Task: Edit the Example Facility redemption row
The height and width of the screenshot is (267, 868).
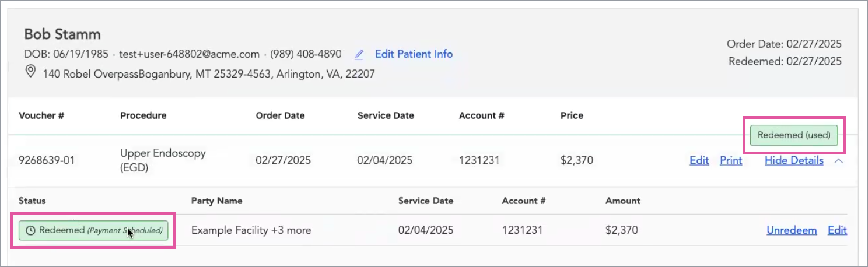Action: coord(837,230)
